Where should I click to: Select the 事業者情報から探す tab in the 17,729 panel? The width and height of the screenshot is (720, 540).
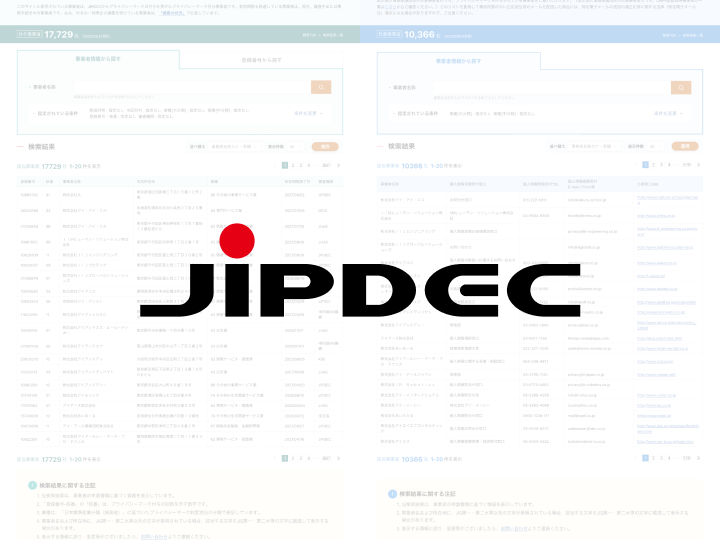click(x=98, y=59)
